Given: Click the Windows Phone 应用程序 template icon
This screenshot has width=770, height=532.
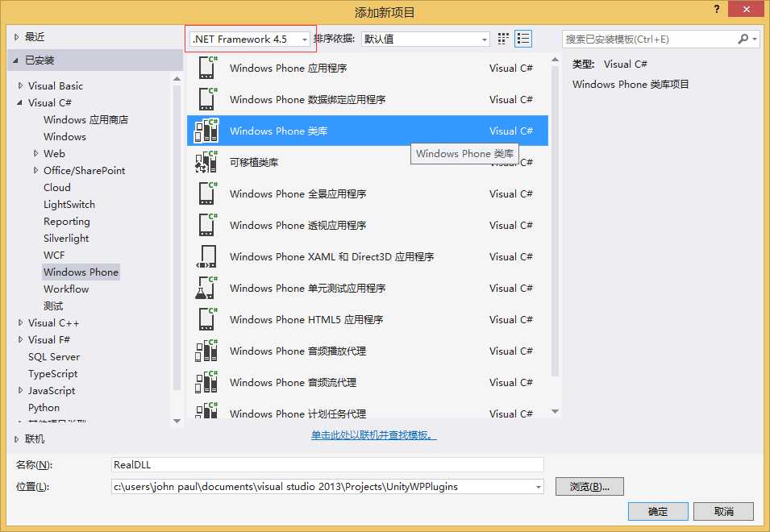Looking at the screenshot, I should tap(207, 68).
